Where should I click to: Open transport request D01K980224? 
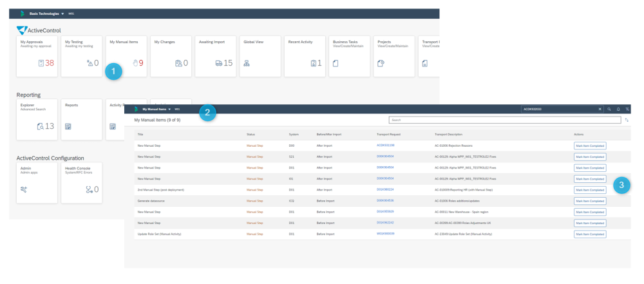(x=385, y=189)
